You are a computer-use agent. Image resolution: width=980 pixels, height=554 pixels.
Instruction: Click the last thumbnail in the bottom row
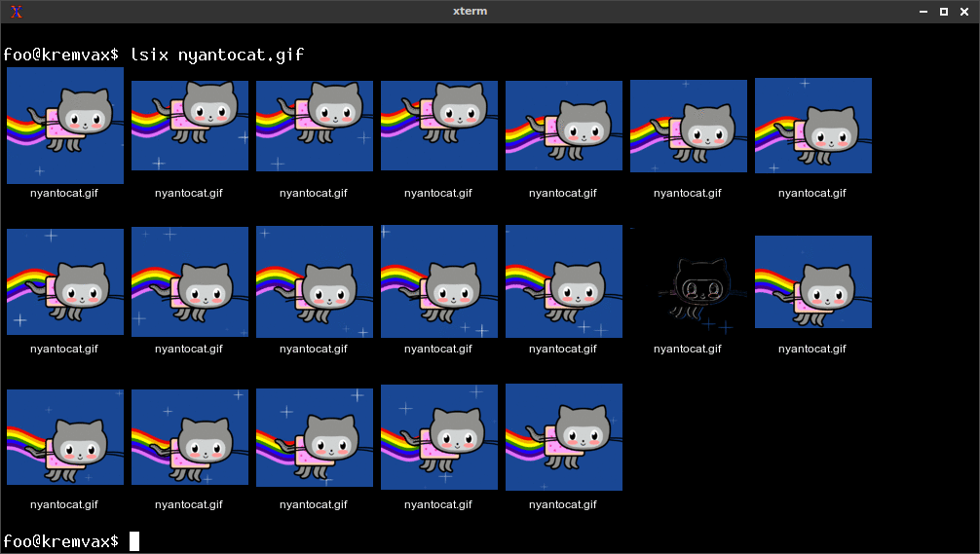(x=564, y=437)
